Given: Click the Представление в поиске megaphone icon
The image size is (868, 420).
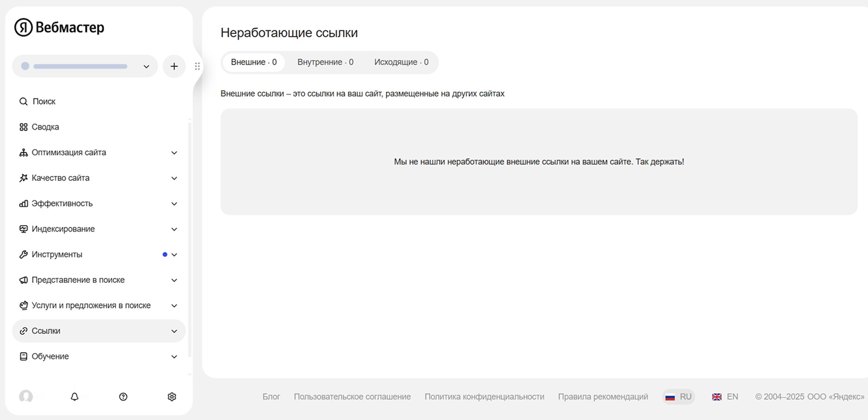Looking at the screenshot, I should pyautogui.click(x=23, y=280).
